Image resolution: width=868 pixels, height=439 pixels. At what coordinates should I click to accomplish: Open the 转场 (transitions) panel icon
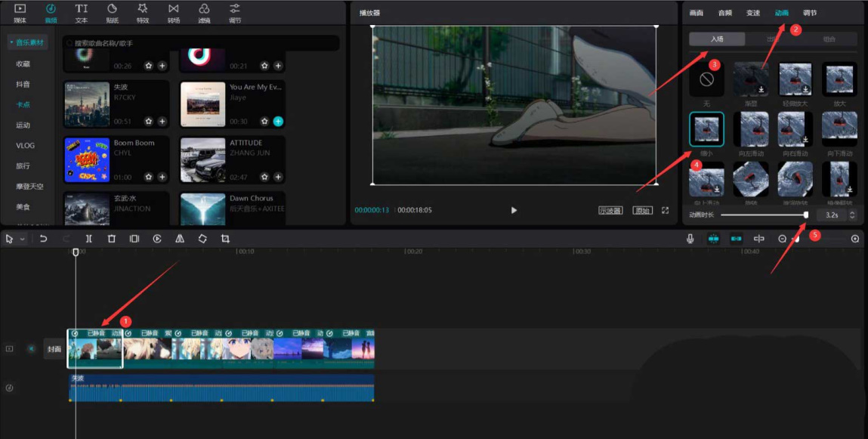[174, 11]
